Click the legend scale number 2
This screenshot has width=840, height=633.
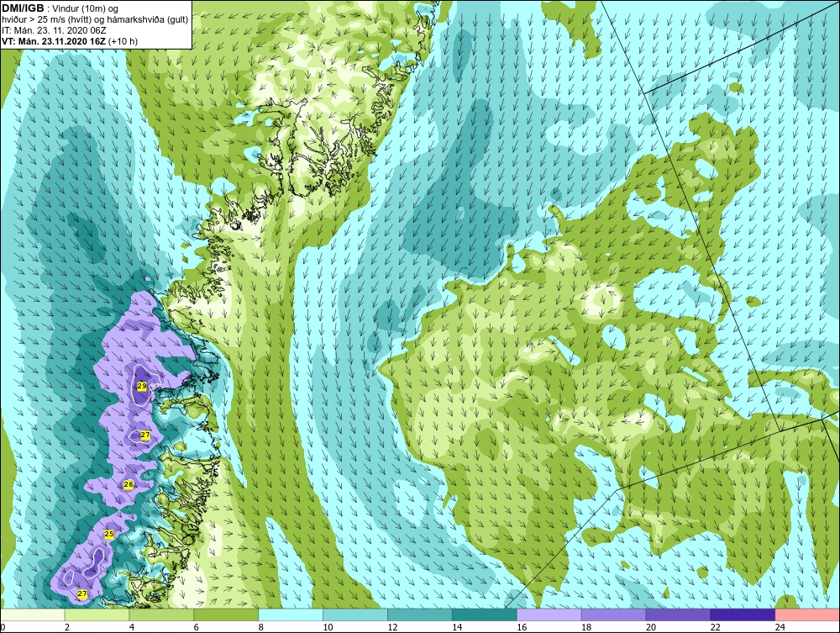[x=67, y=627]
